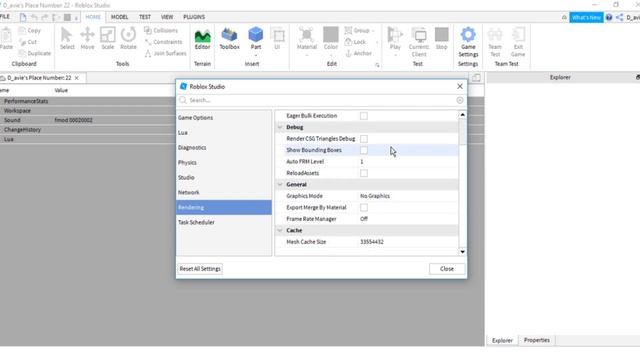Select Physics settings category

[x=224, y=162]
